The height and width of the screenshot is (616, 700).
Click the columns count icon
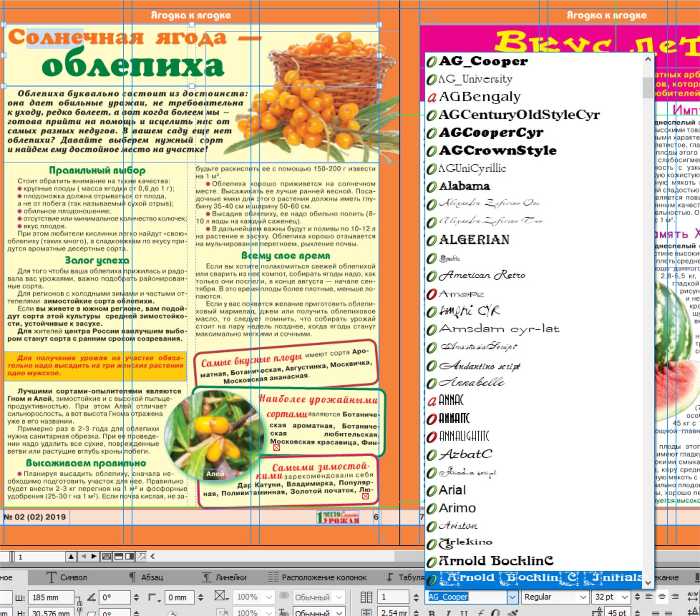pos(366,597)
